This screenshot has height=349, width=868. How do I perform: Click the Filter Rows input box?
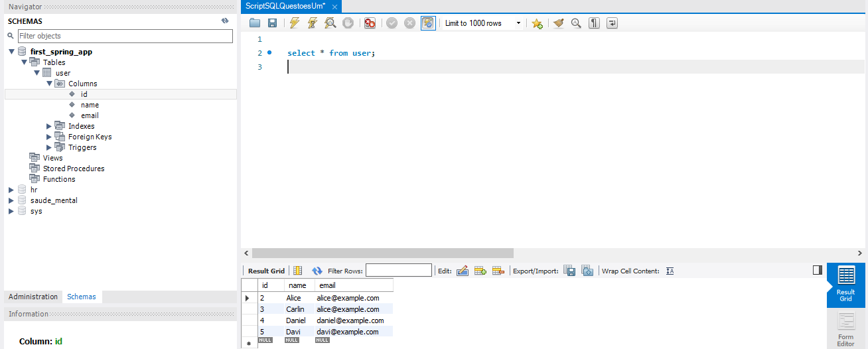(399, 271)
